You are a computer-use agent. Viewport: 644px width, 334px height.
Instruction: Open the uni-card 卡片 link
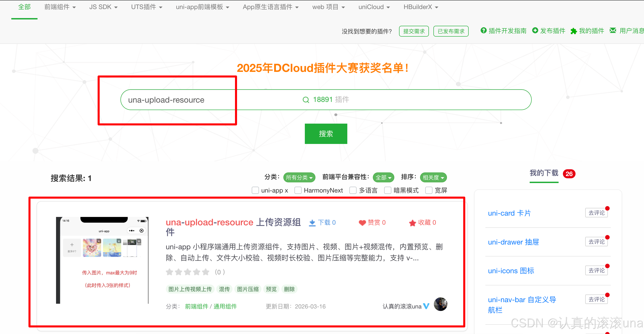(509, 213)
